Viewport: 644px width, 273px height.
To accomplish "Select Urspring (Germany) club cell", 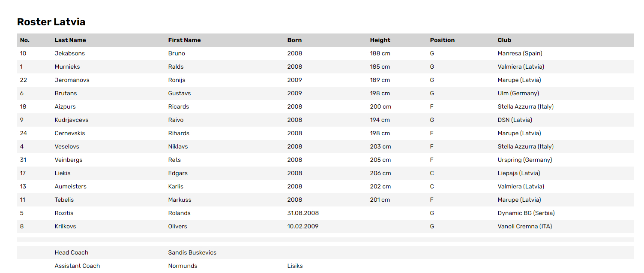I will point(525,160).
